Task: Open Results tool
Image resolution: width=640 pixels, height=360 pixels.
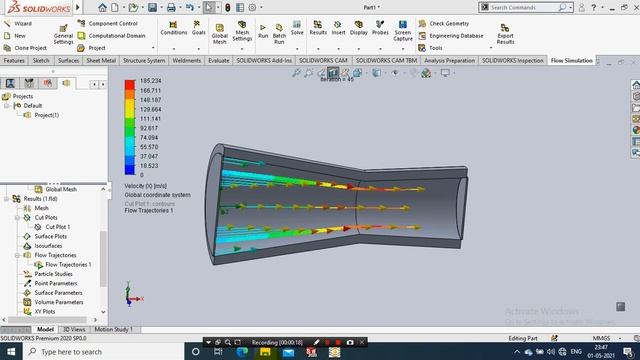Action: pos(318,28)
